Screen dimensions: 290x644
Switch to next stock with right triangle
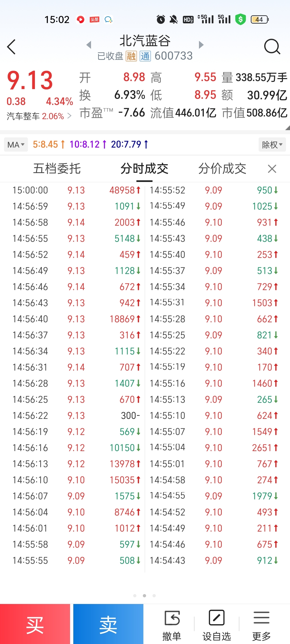[x=201, y=45]
